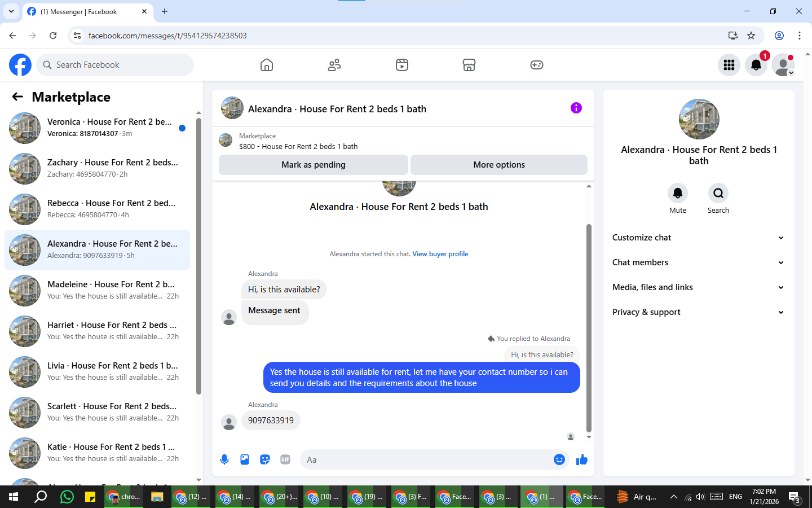Open Facebook home via the logo

20,65
